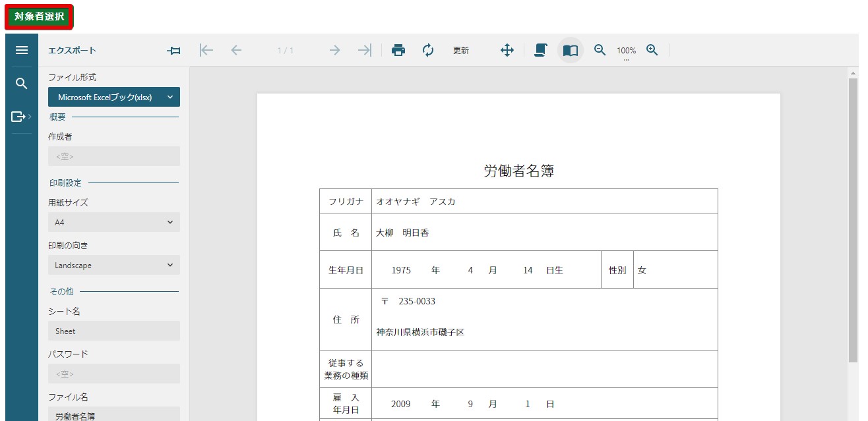Screen dimensions: 868x421
Task: Click the birth year 1975
Action: [401, 270]
